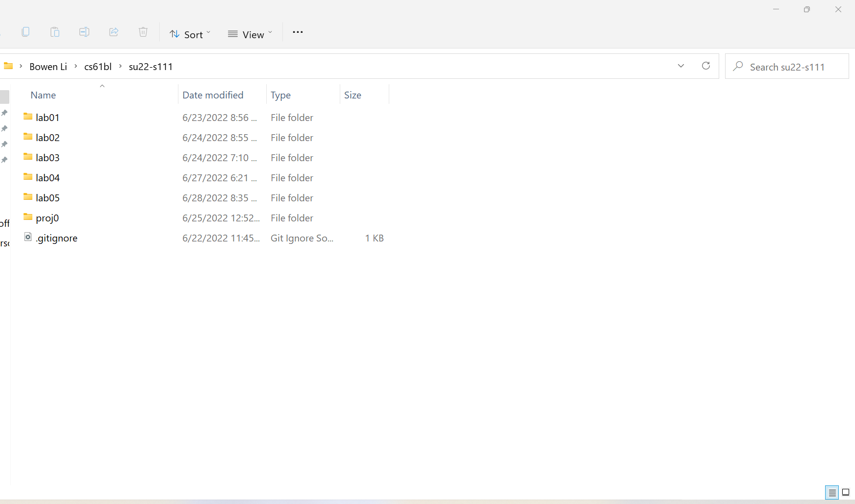This screenshot has width=855, height=504.
Task: Expand chevron after cs61bl in breadcrumb
Action: pos(120,66)
